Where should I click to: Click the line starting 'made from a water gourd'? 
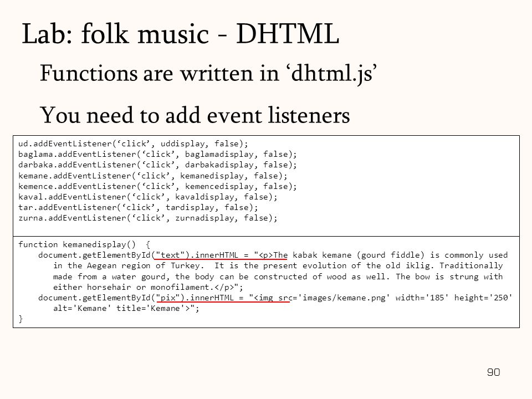pyautogui.click(x=278, y=277)
